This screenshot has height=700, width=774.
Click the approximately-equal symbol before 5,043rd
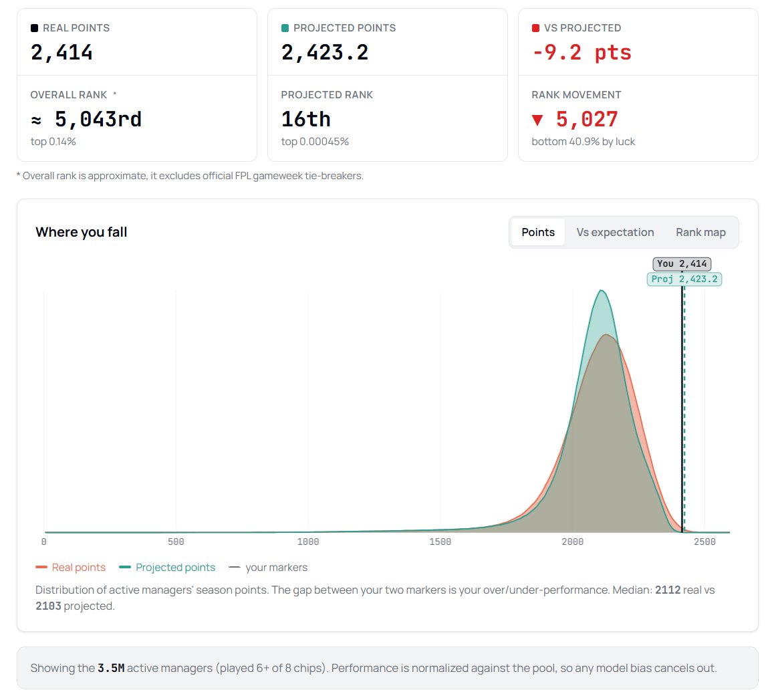tap(36, 120)
